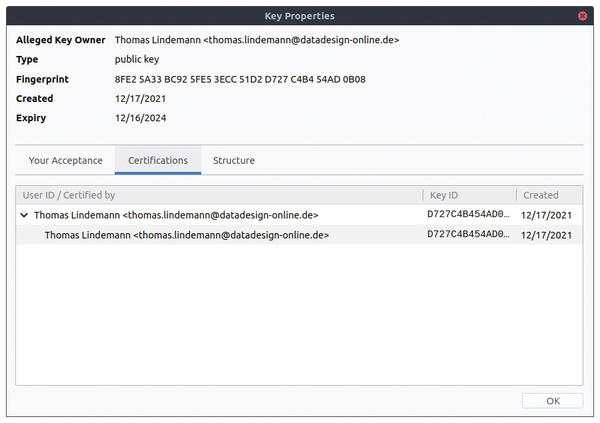
Task: Select the indented certified-by Thomas Lindemann row
Action: (299, 235)
